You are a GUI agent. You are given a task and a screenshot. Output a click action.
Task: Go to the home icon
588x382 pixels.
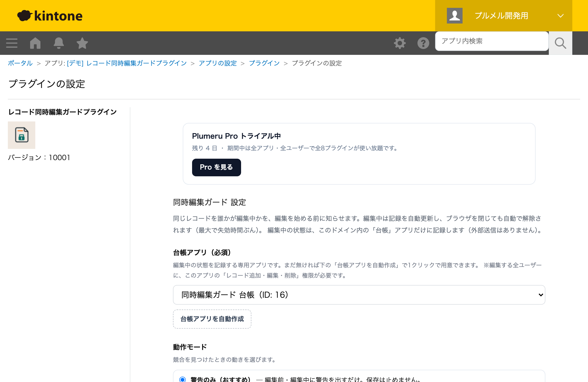point(35,43)
